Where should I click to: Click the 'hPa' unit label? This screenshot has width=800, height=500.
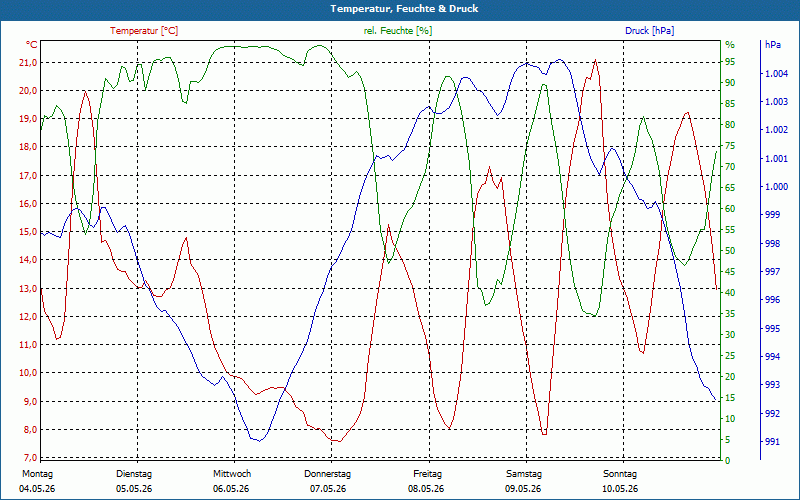pos(772,45)
